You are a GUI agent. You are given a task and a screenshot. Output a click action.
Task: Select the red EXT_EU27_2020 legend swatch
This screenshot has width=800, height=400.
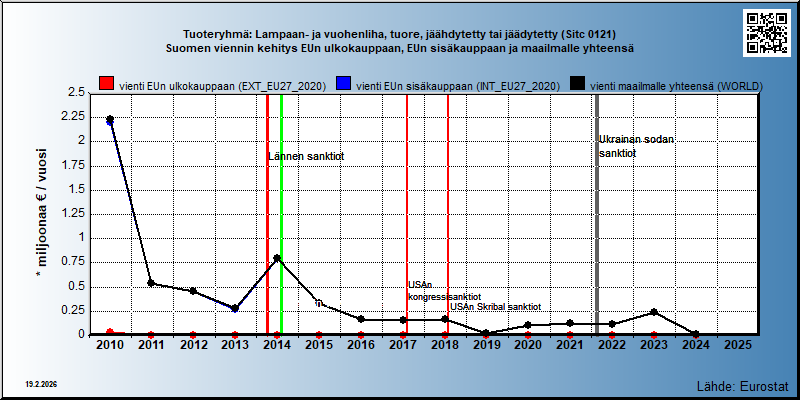106,84
